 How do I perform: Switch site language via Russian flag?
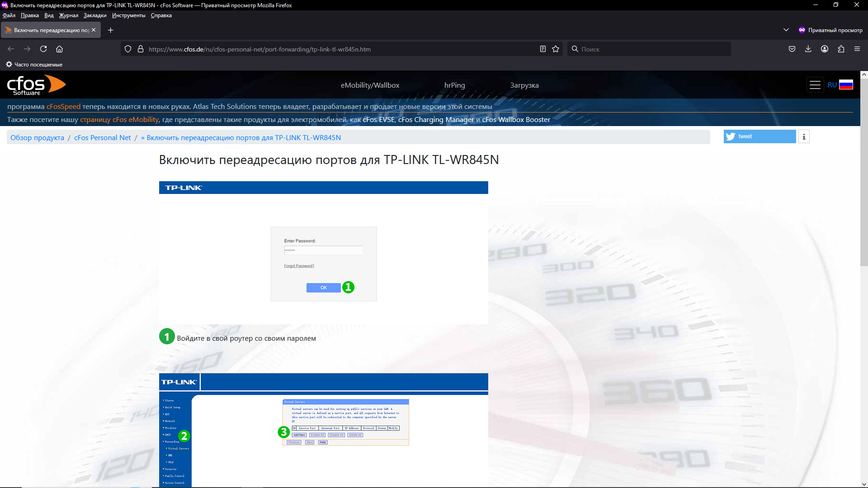846,84
